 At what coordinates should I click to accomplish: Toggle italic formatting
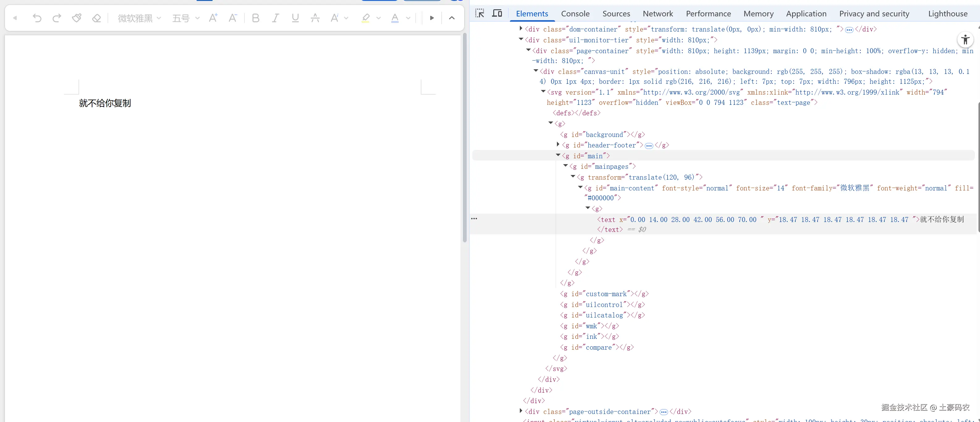275,18
